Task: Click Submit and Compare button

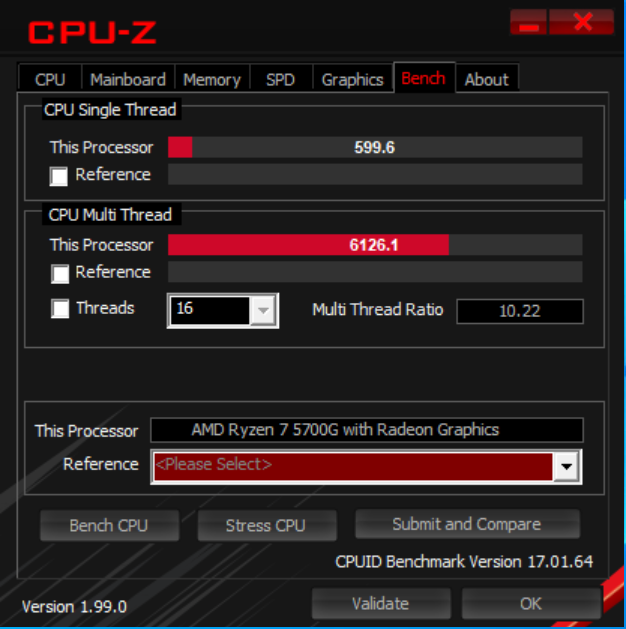Action: coord(467,524)
